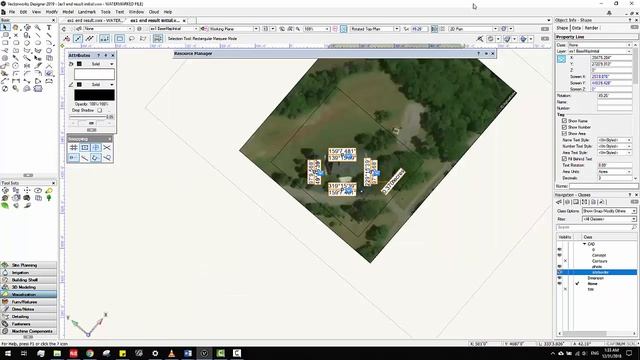
Task: Open the Machine Components tool set
Action: click(x=29, y=331)
